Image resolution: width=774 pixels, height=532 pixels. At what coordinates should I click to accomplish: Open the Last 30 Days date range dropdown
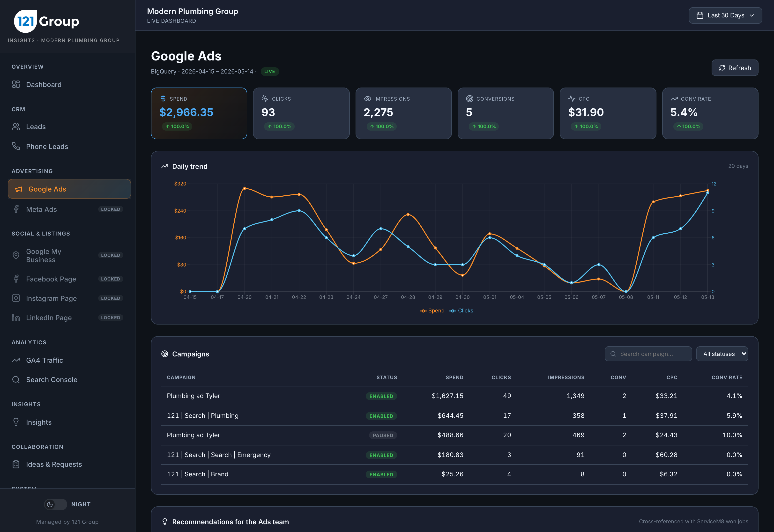click(x=725, y=15)
